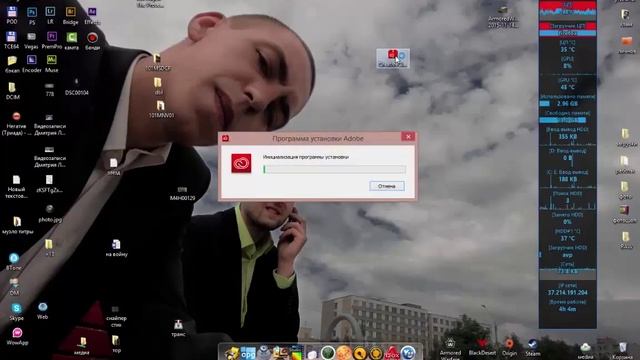Open the Бенди red record icon
Viewport: 640px width, 360px height.
click(x=92, y=40)
